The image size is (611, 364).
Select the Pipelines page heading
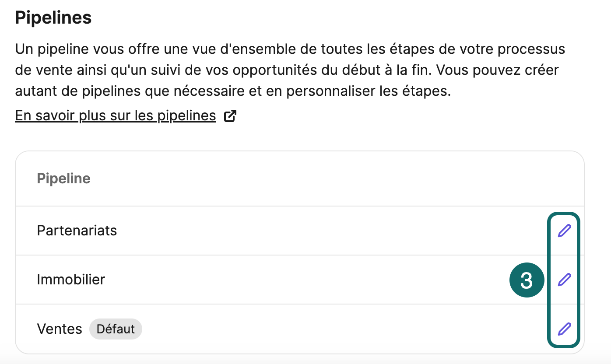click(x=53, y=17)
